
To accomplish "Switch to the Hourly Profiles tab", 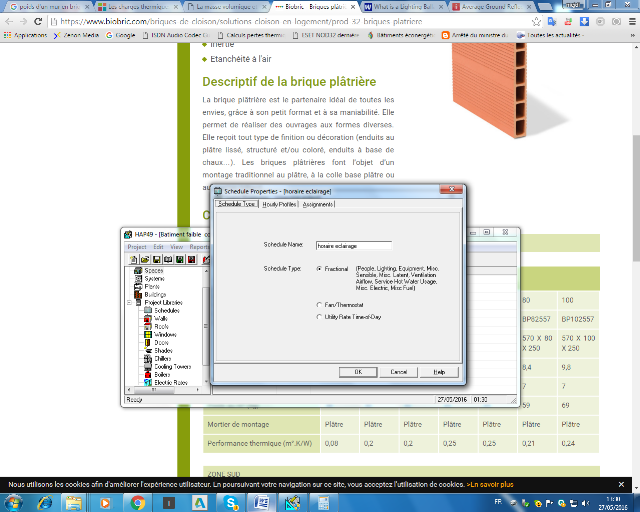I will coord(279,204).
